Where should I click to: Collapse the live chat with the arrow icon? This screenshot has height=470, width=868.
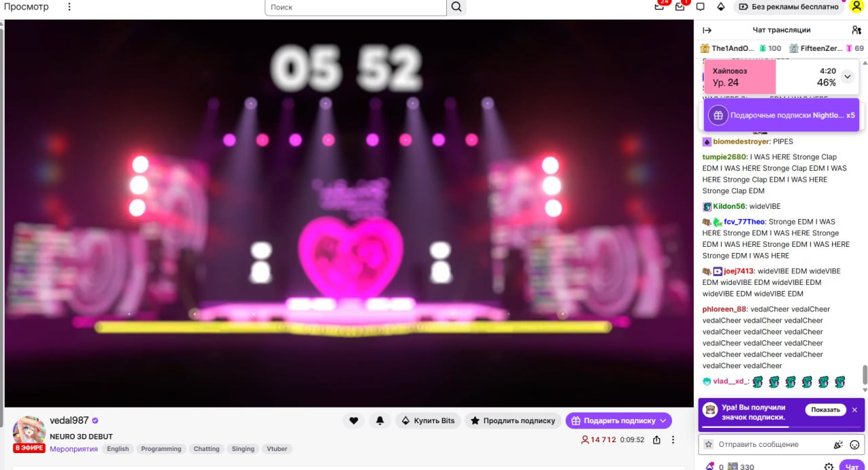coord(705,30)
